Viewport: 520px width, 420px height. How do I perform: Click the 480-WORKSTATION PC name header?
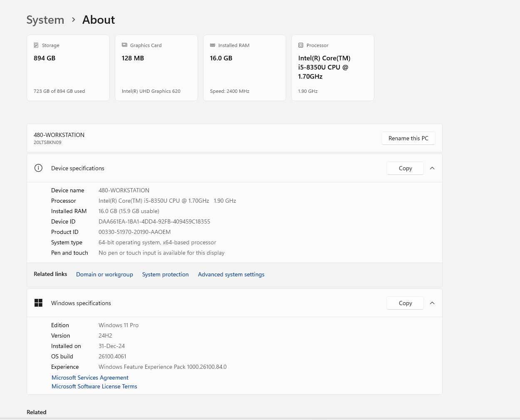point(59,135)
